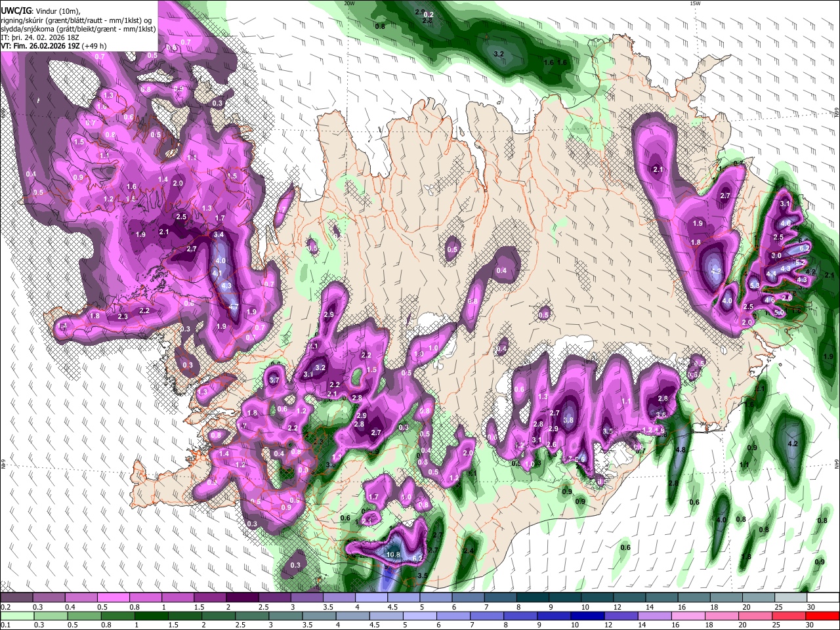Click the 20W longitude label
The height and width of the screenshot is (630, 840).
tap(350, 3)
